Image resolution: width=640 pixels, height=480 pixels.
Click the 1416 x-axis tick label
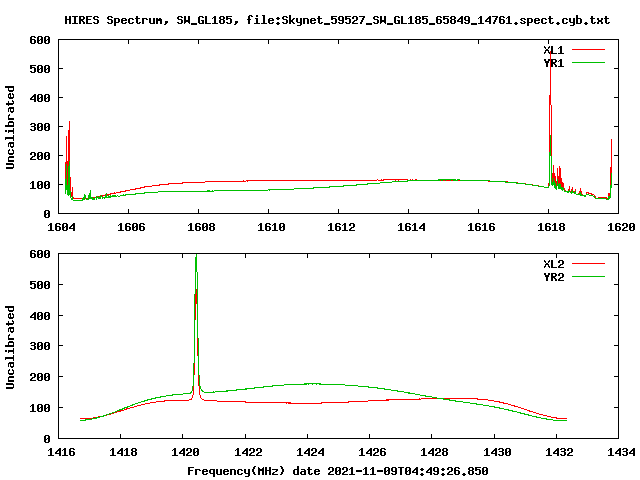point(61,452)
